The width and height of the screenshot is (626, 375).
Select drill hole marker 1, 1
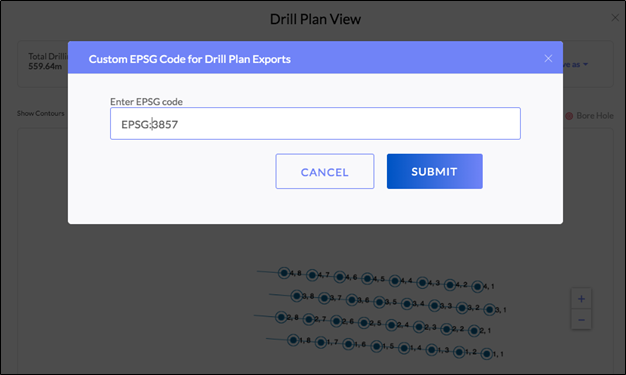486,354
